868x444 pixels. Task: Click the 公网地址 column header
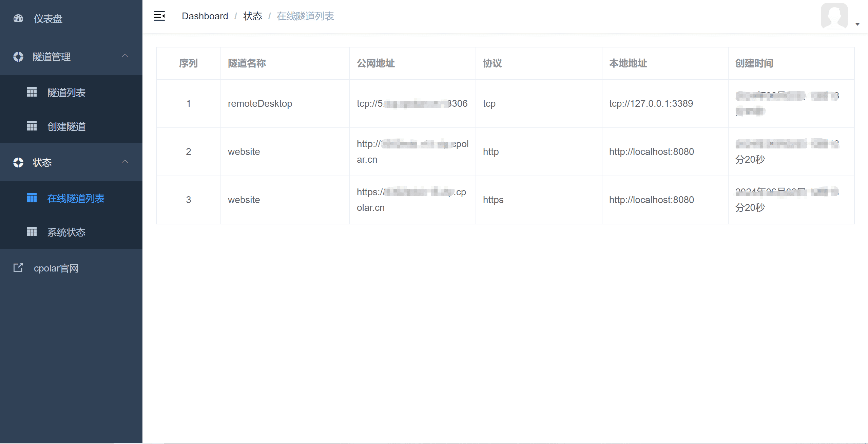(375, 63)
